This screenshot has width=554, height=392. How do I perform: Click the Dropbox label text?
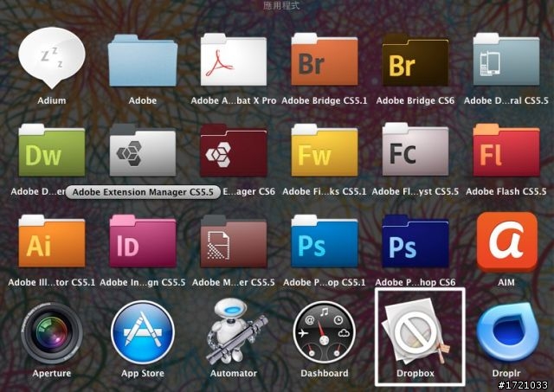click(415, 373)
